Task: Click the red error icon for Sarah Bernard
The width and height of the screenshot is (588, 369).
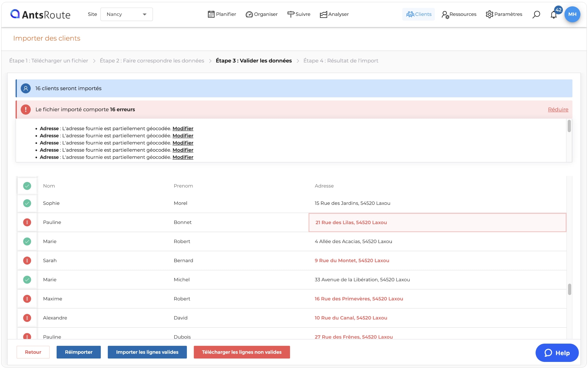Action: tap(27, 260)
